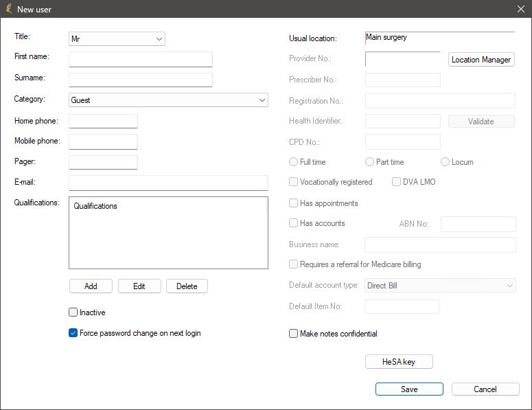This screenshot has height=410, width=532.
Task: Click the Edit qualification button
Action: pos(139,286)
